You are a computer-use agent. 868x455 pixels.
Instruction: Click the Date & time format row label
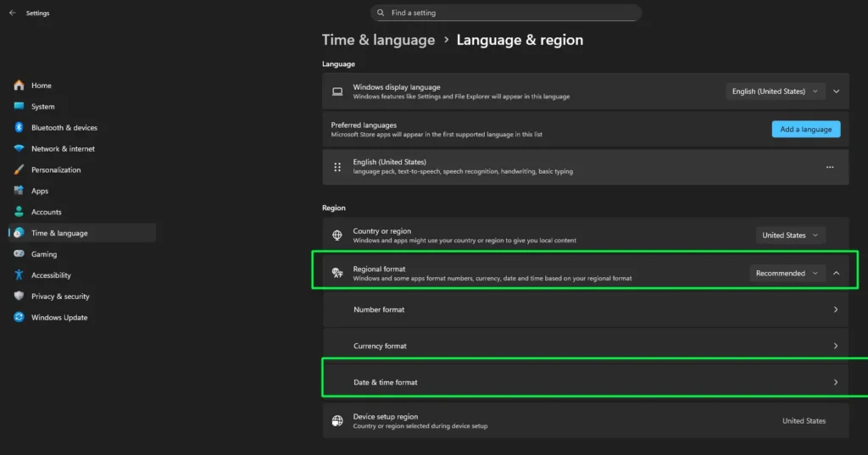(x=386, y=382)
